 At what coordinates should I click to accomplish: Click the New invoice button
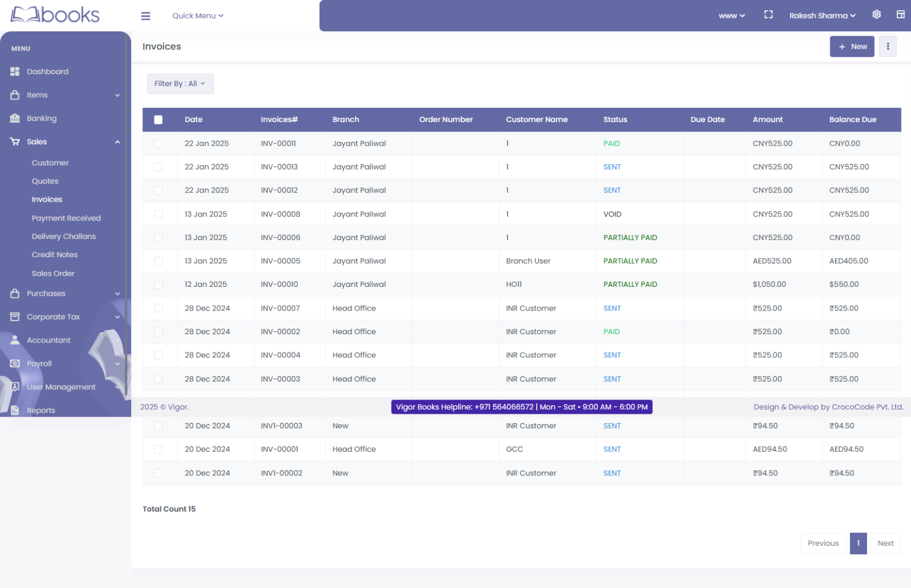click(852, 46)
